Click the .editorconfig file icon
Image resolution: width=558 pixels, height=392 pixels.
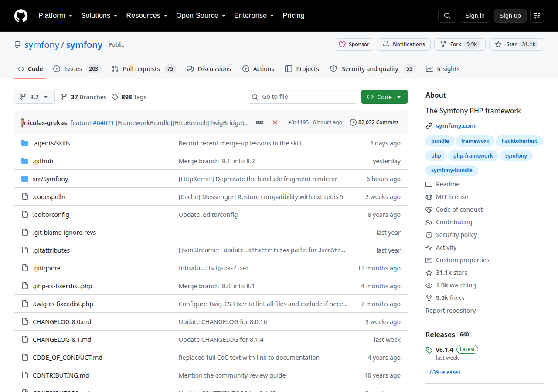25,214
